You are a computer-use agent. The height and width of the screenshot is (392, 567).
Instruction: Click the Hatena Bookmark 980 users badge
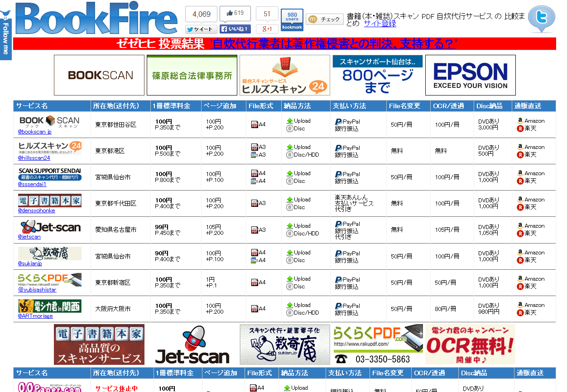[292, 20]
